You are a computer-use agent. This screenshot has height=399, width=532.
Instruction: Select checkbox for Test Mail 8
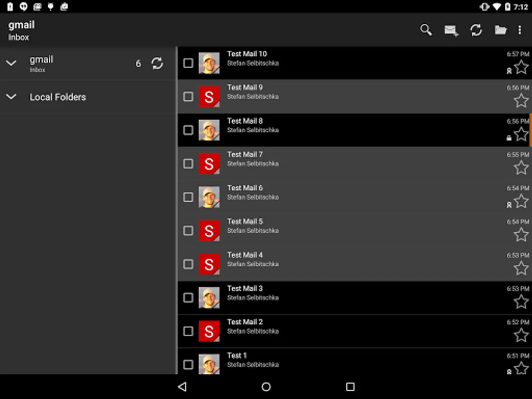click(188, 130)
